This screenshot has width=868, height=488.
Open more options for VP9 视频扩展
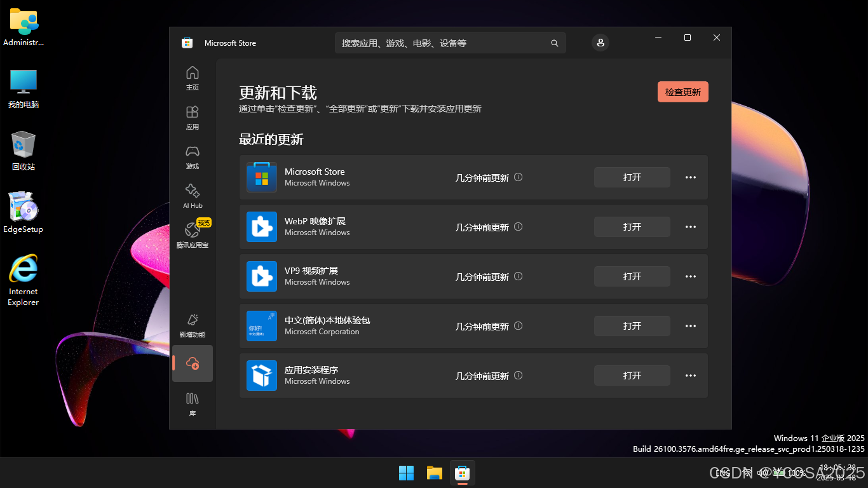tap(691, 276)
